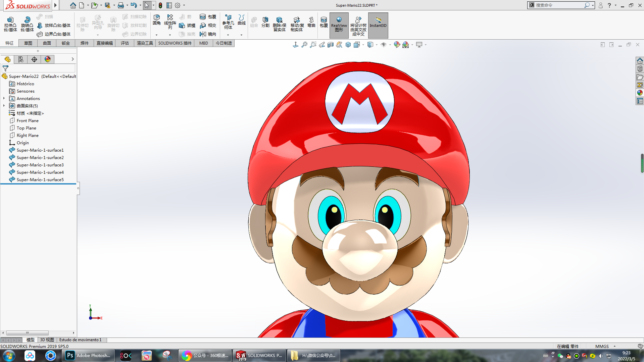
Task: Click Move/Copy Bodies (移动/复制实体) tool
Action: point(297,24)
